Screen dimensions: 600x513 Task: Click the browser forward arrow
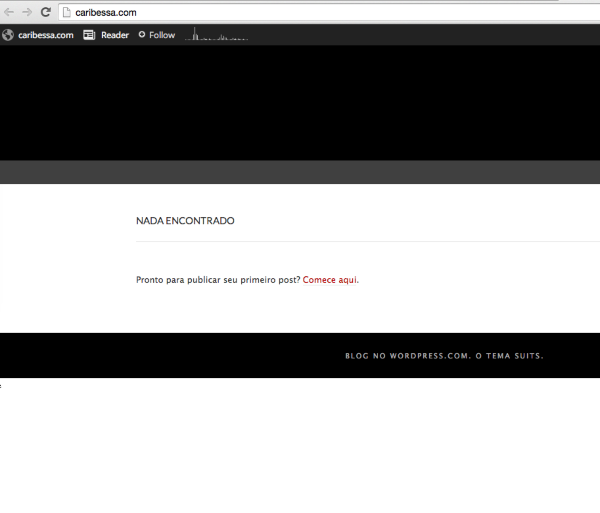(x=27, y=12)
